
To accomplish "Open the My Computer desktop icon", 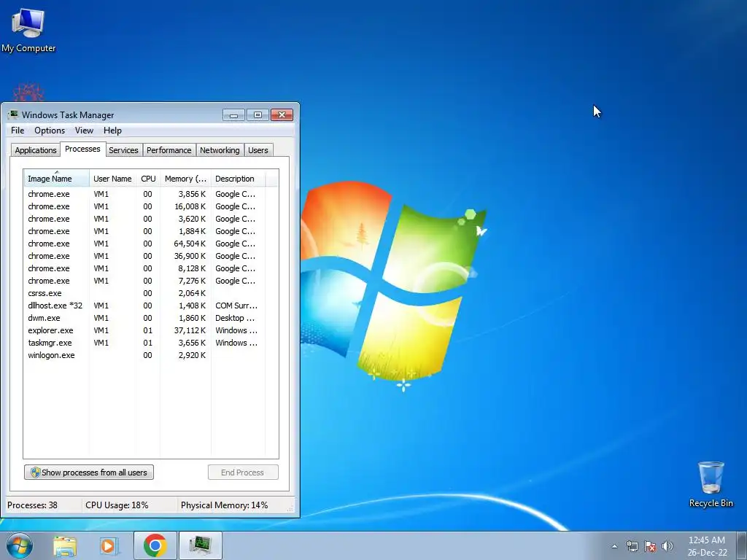I will point(28,30).
